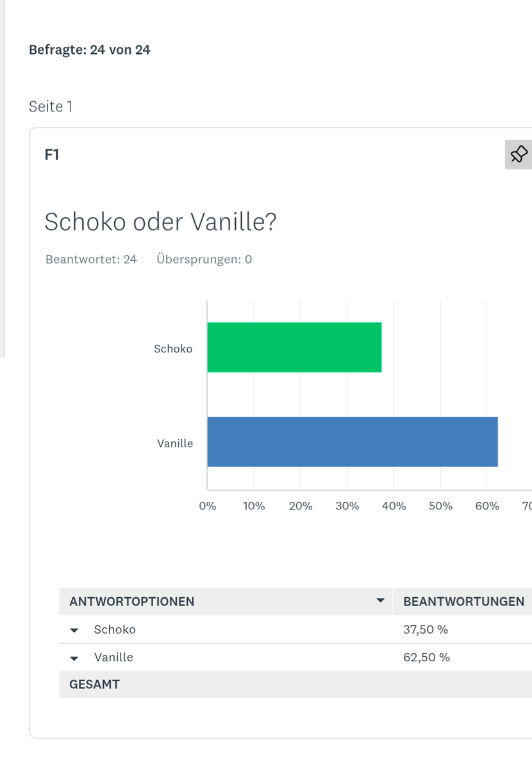This screenshot has height=769, width=532.
Task: Expand the Vanille row arrow in table
Action: click(74, 657)
